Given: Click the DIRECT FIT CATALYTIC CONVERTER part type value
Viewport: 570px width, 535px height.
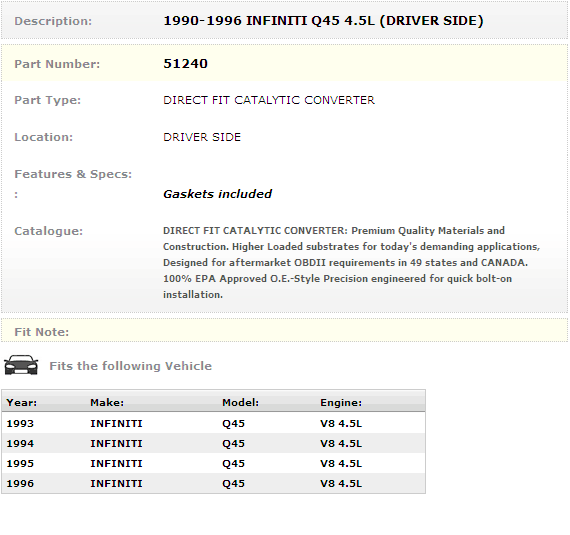Looking at the screenshot, I should click(269, 100).
